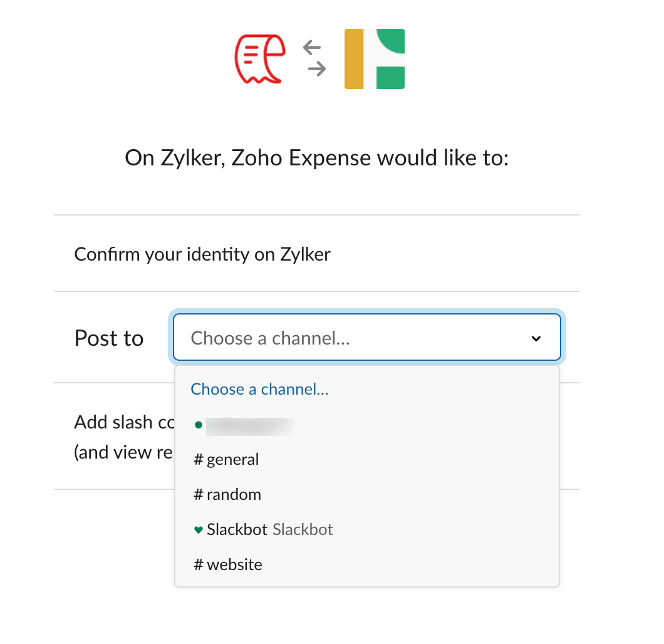
Task: Click the Confirm your identity on Zylker row
Action: coord(317,254)
